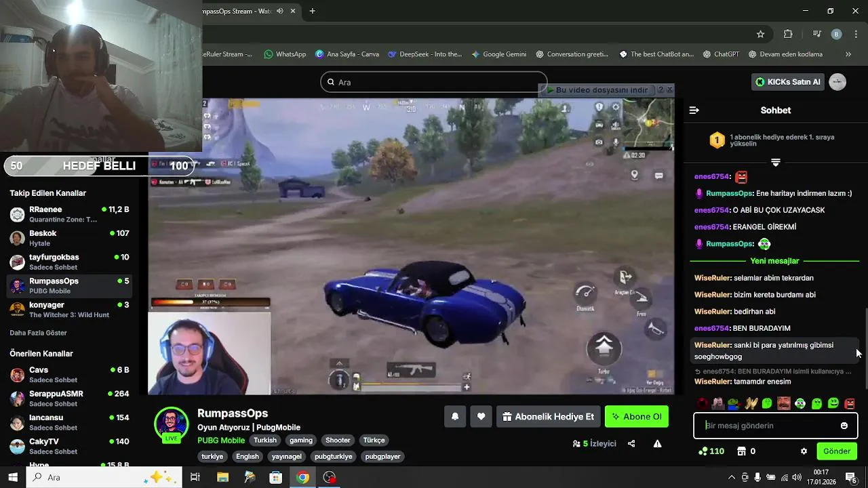Select the Turkish tag

[x=265, y=440]
